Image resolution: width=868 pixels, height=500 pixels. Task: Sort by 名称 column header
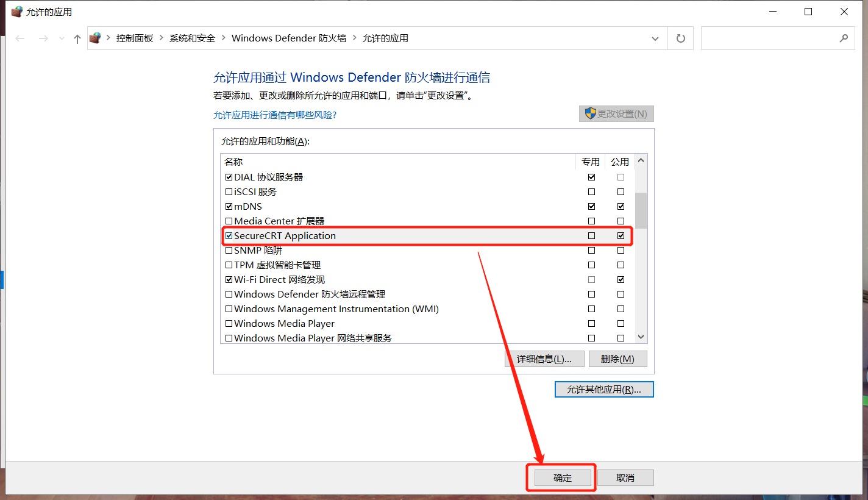tap(398, 162)
